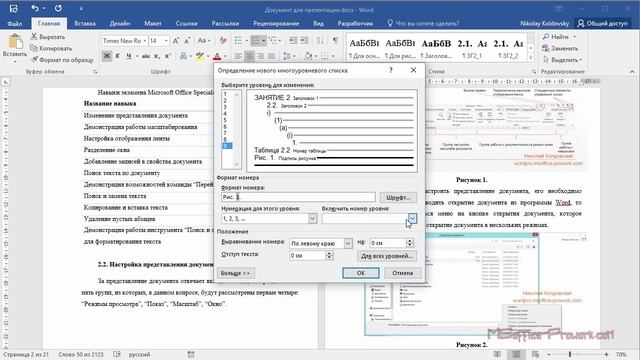Cancel the dialog with Отмена
The width and height of the screenshot is (640, 360).
402,273
